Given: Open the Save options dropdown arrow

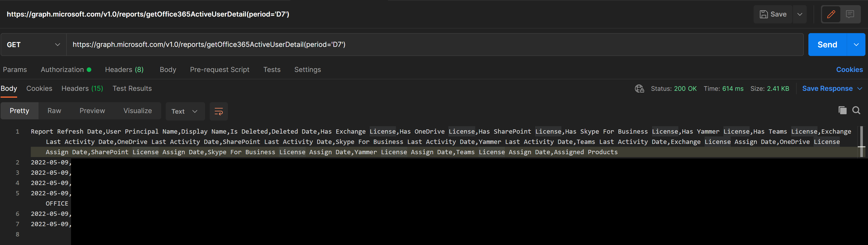Looking at the screenshot, I should coord(800,14).
